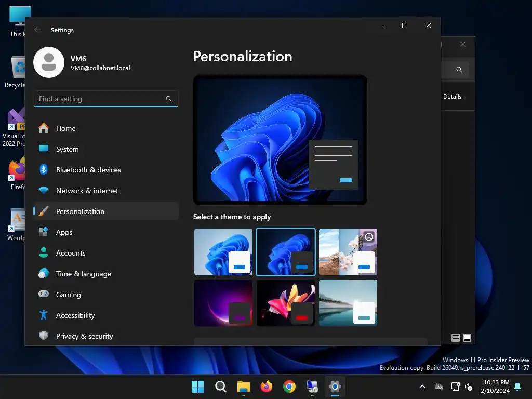Close the Settings window
532x399 pixels.
click(x=429, y=25)
